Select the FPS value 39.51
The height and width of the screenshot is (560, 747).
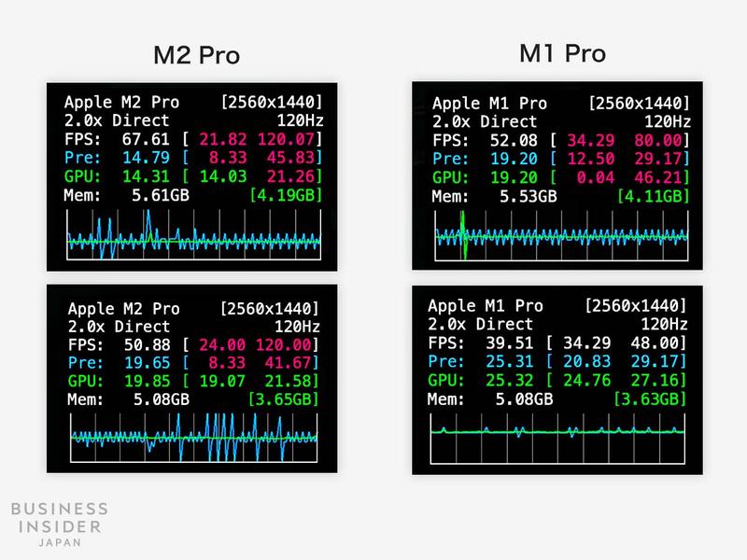509,343
